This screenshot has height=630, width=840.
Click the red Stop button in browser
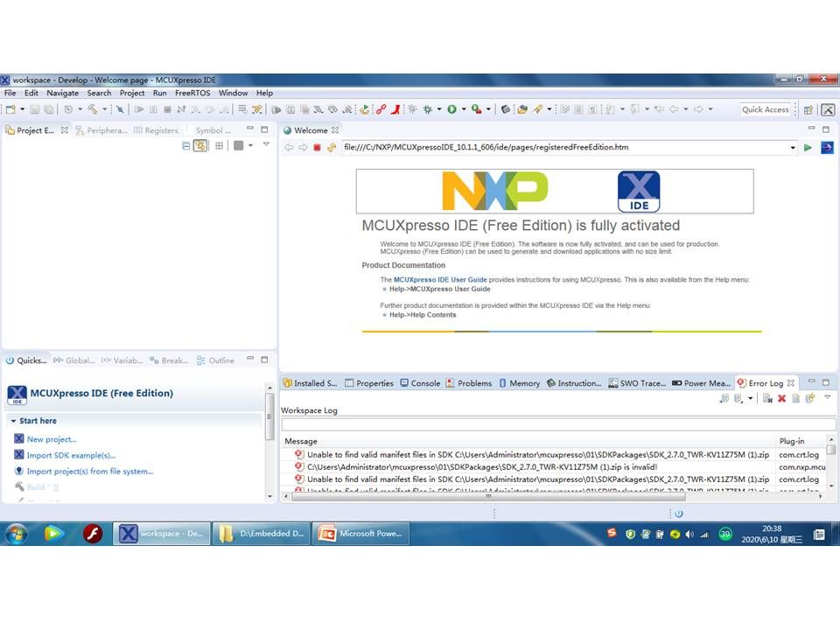pyautogui.click(x=317, y=147)
